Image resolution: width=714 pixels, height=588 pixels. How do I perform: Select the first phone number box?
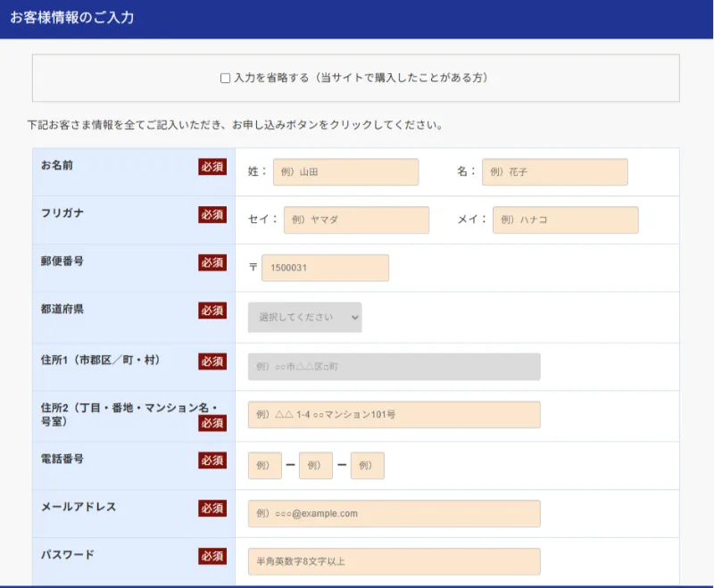(264, 466)
